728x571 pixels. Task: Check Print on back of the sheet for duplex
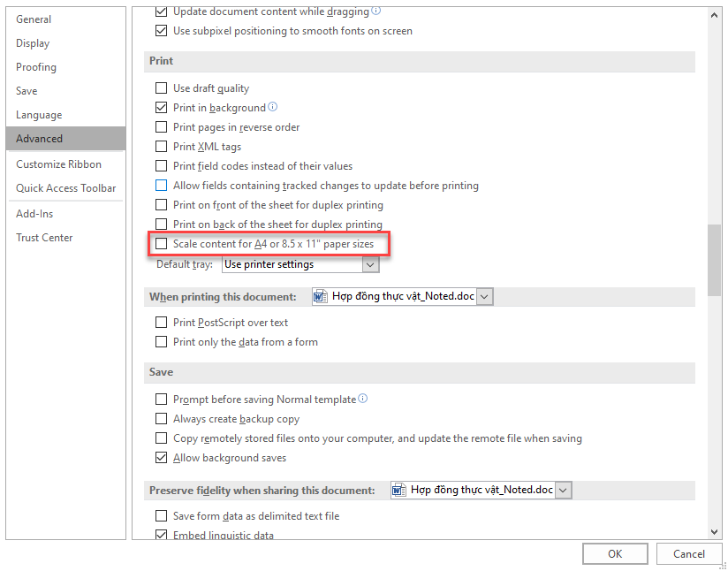click(161, 224)
